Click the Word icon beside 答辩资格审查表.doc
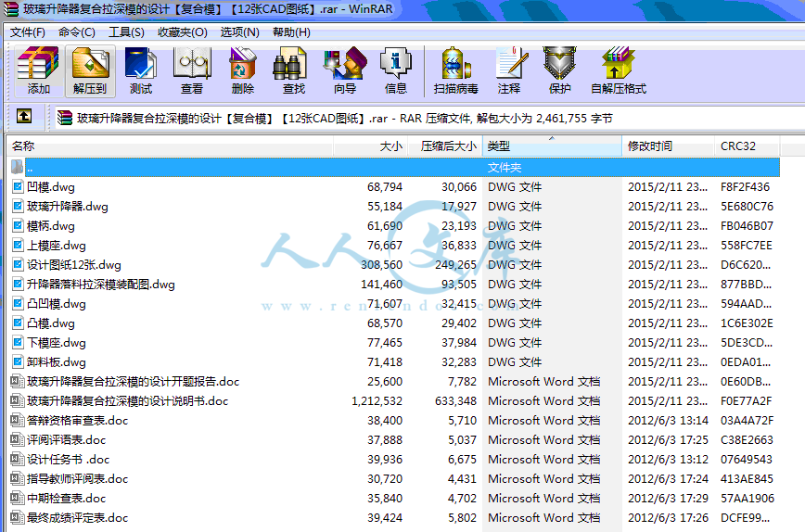The image size is (805, 532). tap(17, 420)
